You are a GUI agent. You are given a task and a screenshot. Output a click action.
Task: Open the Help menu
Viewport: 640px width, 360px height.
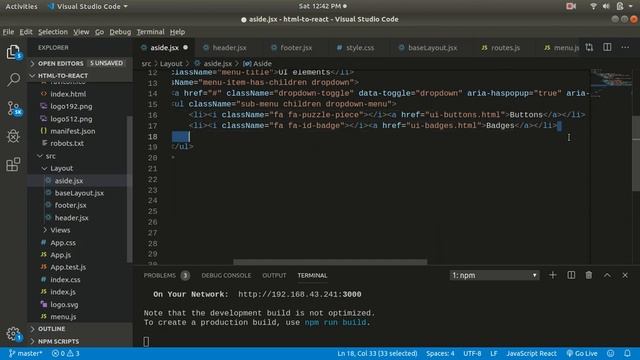(x=177, y=31)
